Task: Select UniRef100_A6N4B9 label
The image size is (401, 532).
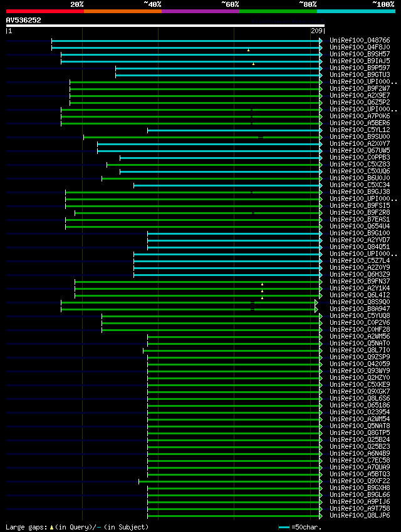Action: pyautogui.click(x=360, y=453)
